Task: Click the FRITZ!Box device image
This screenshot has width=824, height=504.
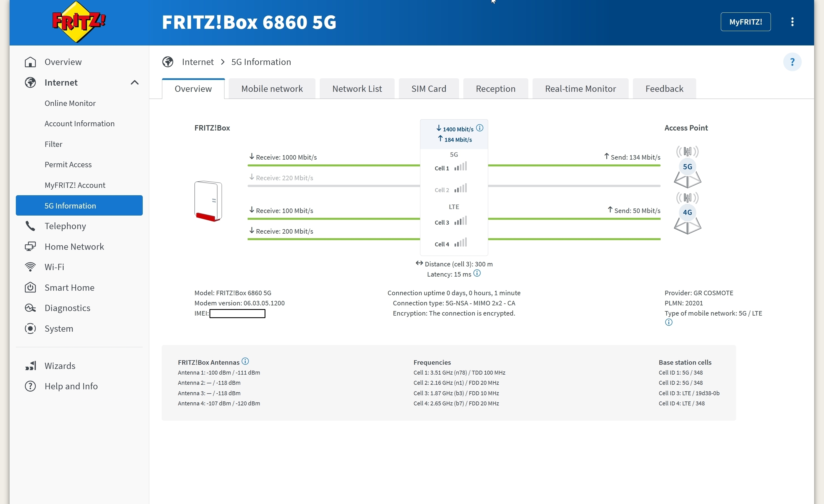Action: [x=208, y=201]
